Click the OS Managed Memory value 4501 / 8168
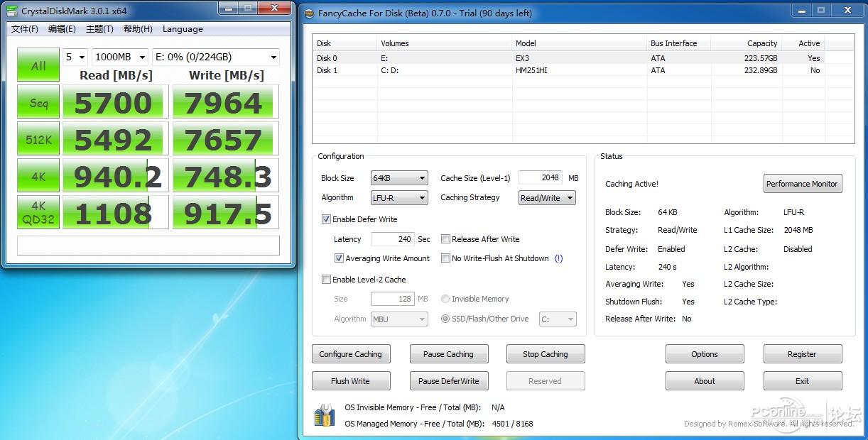868x440 pixels. coord(512,424)
